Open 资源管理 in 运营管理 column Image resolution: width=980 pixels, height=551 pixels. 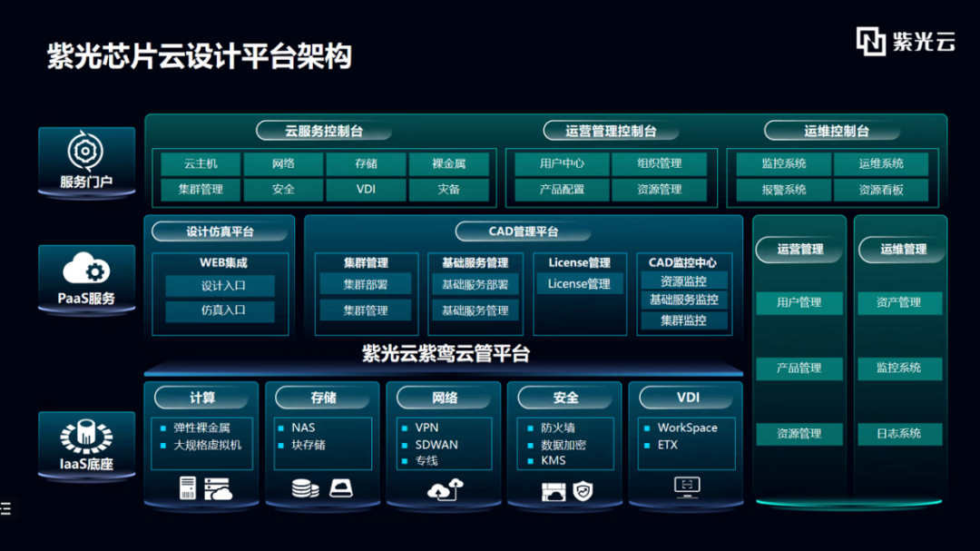[799, 434]
